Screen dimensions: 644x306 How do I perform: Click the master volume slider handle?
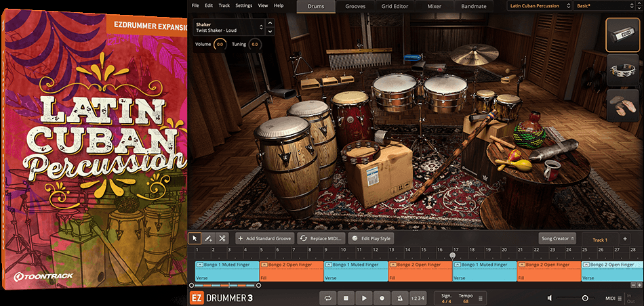585,298
